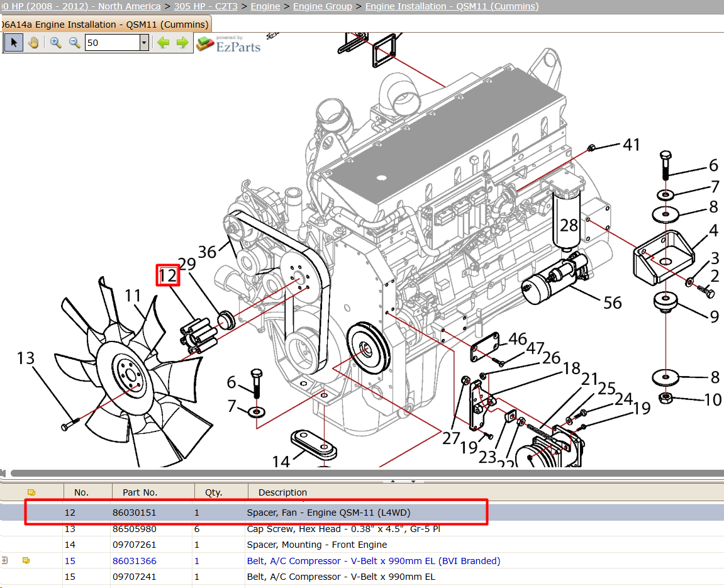Click callout number 18 in diagram
724x588 pixels.
pos(571,369)
